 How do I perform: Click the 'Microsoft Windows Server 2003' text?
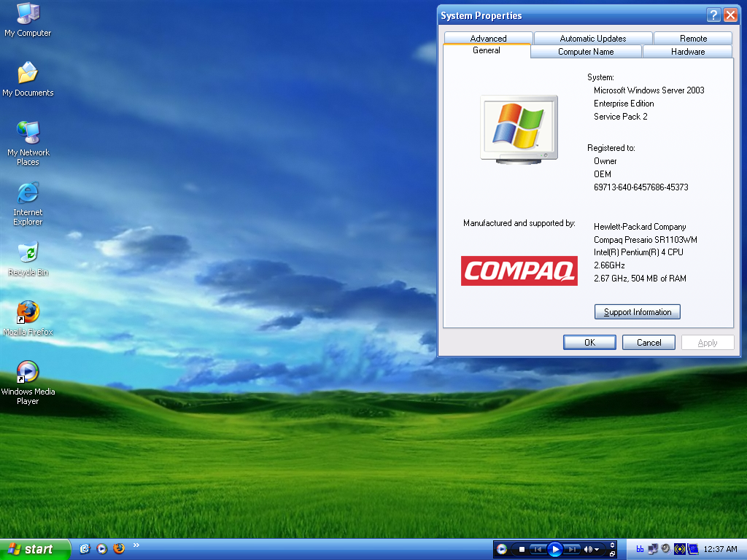(649, 90)
